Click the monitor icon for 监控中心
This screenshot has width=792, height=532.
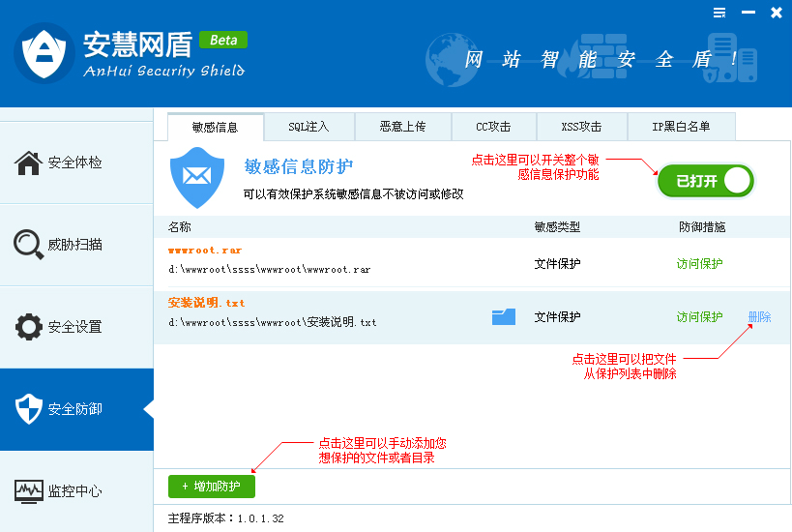tap(29, 491)
